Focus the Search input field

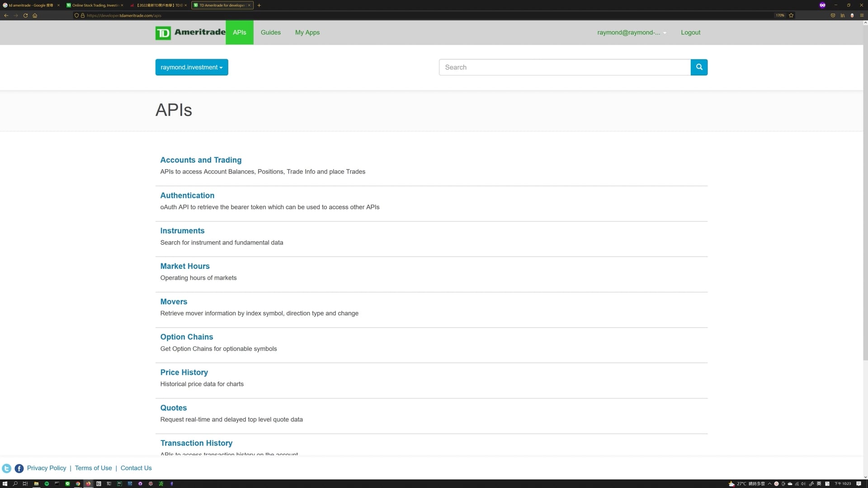(x=564, y=67)
